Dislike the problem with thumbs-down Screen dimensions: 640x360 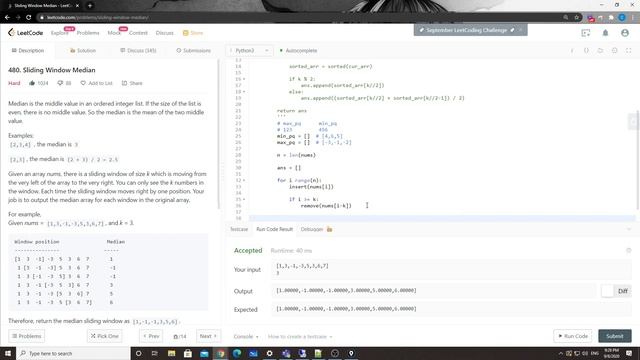[x=60, y=83]
